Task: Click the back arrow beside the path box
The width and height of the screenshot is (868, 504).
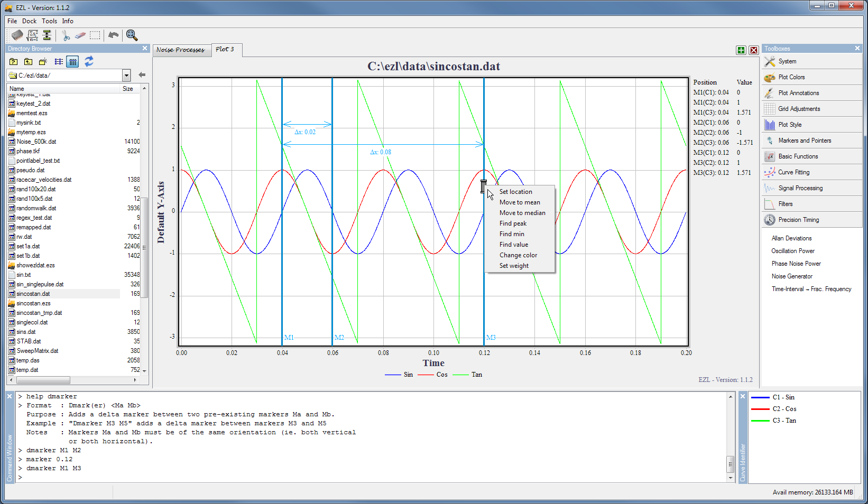Action: coord(142,75)
